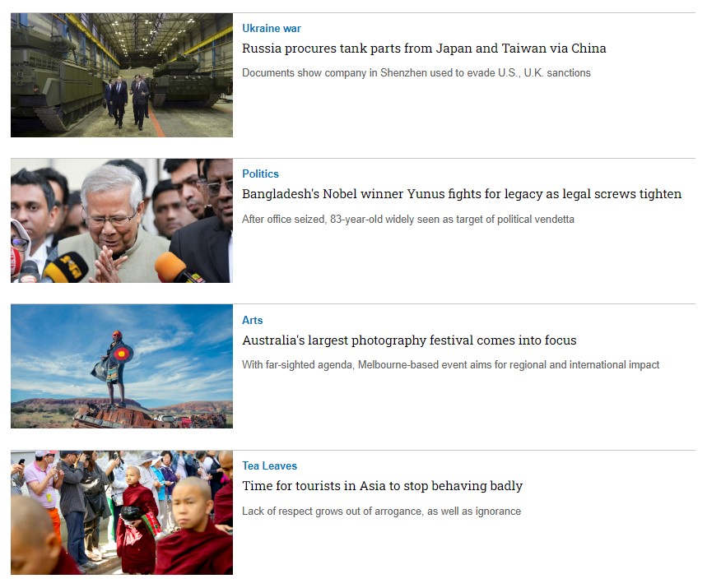Open Australia's largest photography festival headline
Viewport: 707px width, 588px height.
[409, 340]
